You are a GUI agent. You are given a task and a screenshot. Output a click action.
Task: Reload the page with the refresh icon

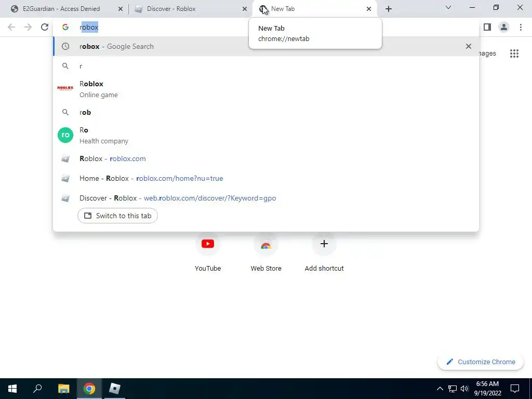45,27
